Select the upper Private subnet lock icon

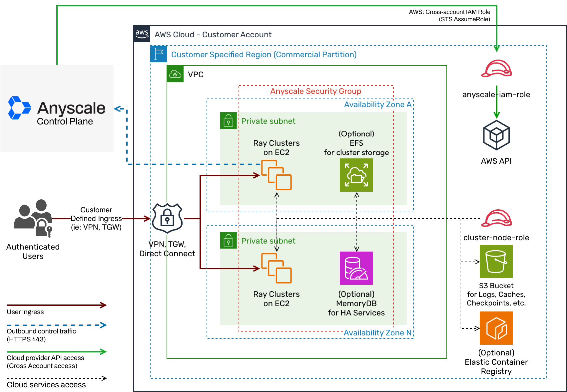point(228,121)
